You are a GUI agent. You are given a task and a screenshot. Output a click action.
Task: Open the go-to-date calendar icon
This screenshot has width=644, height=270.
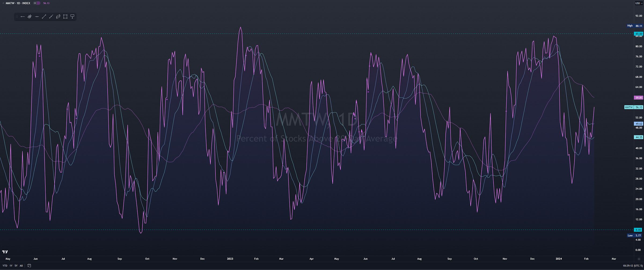coord(29,266)
